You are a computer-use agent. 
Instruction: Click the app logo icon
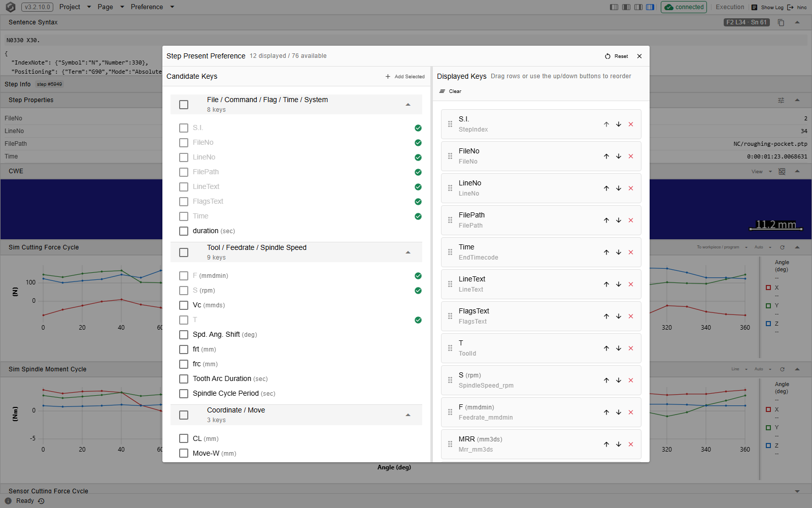[x=10, y=7]
